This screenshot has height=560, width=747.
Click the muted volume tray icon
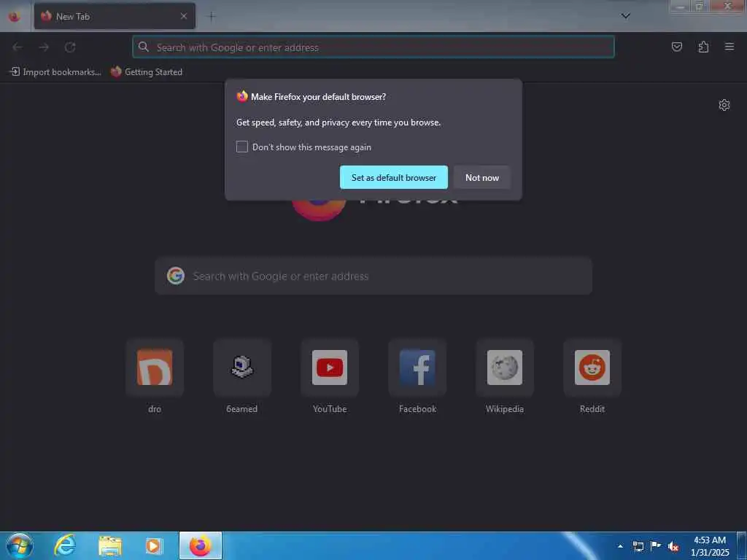[x=673, y=546]
